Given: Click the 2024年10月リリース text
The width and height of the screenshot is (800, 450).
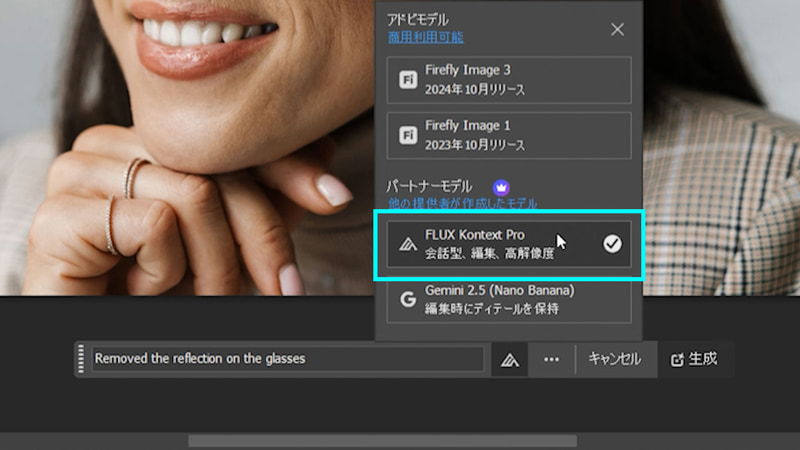Looking at the screenshot, I should click(475, 90).
